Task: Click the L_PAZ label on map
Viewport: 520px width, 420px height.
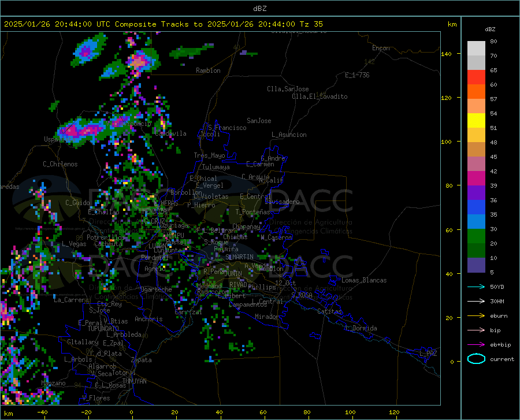Action: coord(428,354)
